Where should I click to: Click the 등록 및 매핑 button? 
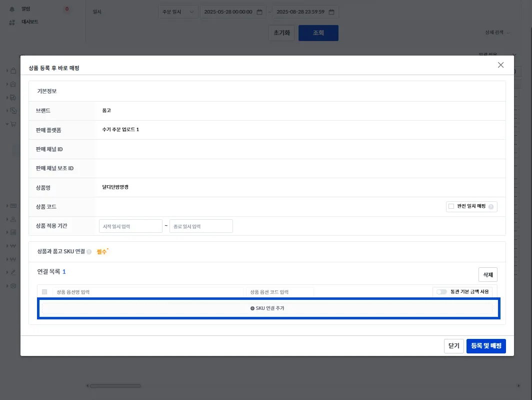[x=486, y=346]
